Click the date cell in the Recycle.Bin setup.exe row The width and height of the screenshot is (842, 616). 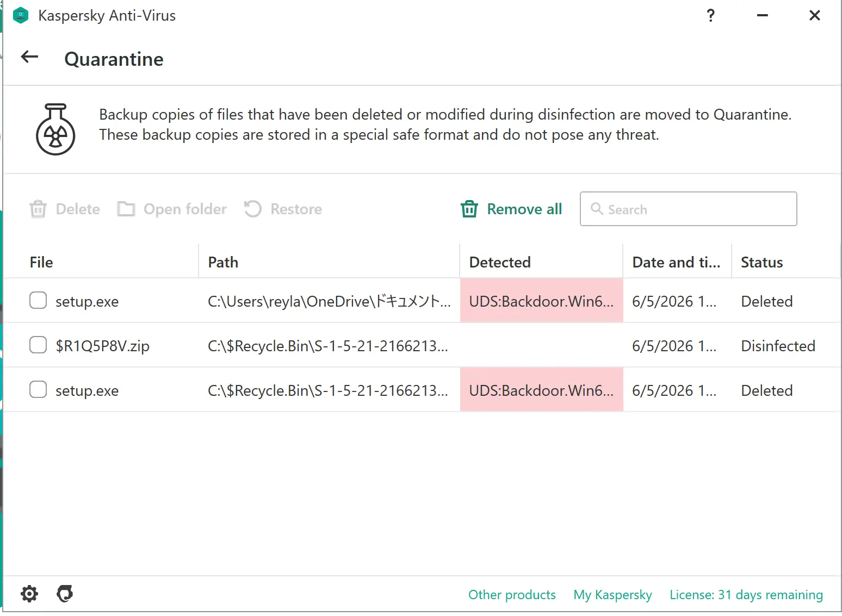[x=674, y=390]
